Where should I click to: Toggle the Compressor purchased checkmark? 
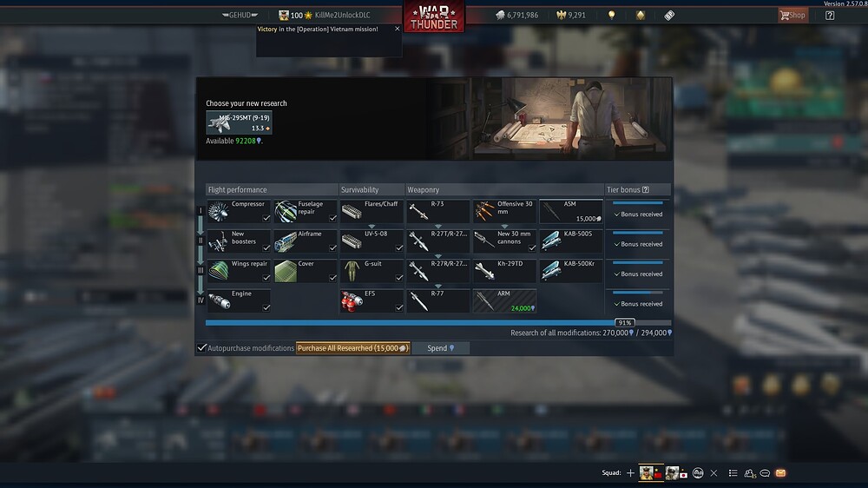pyautogui.click(x=266, y=218)
